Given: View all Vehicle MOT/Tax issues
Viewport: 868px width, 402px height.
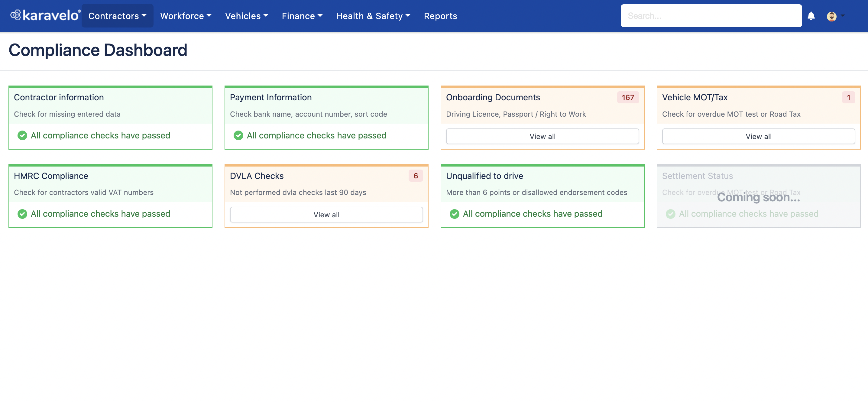Looking at the screenshot, I should (758, 136).
